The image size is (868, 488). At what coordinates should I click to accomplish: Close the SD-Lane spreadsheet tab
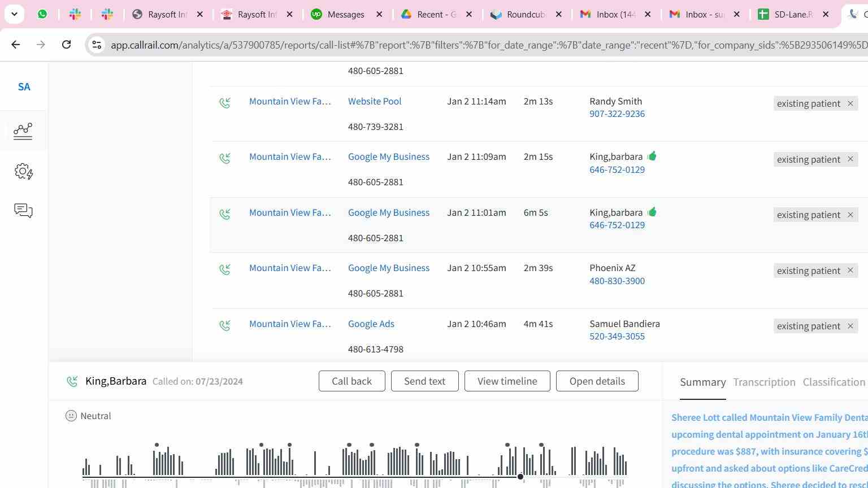pos(826,14)
